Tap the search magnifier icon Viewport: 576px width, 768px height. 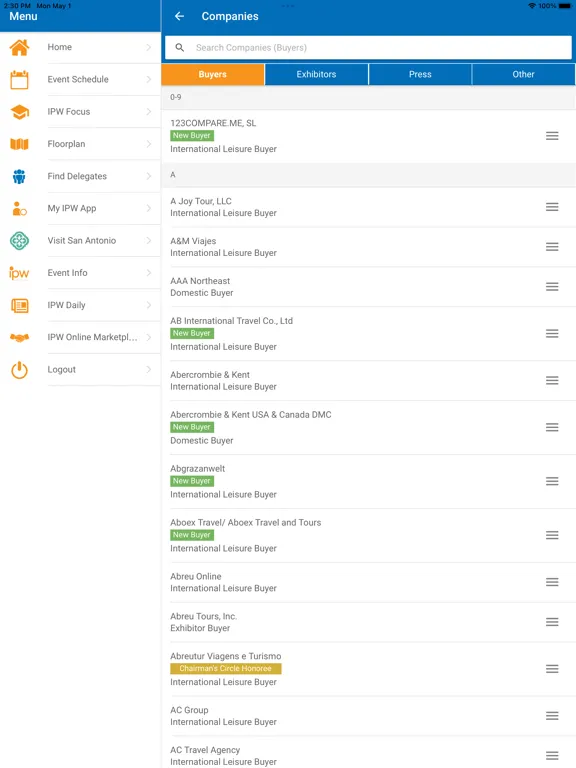click(180, 48)
